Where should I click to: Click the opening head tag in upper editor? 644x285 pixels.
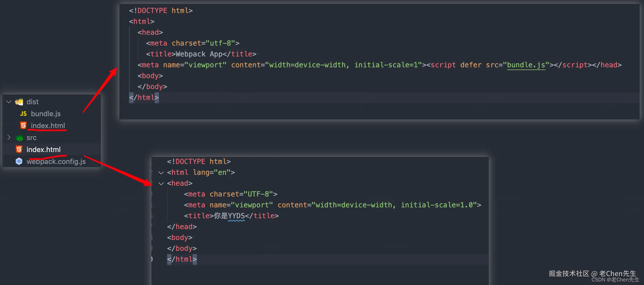150,32
